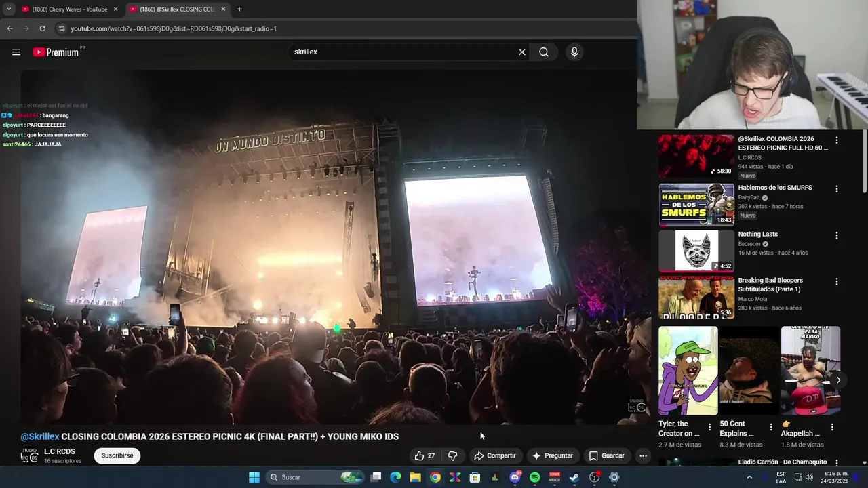
Task: Open the Preguntar AI button
Action: [x=553, y=455]
